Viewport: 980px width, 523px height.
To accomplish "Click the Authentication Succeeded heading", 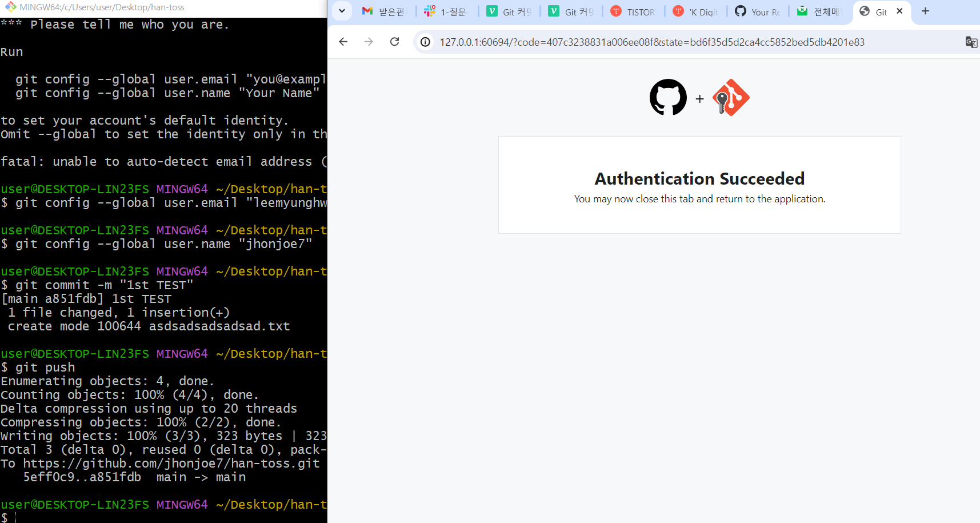I will [699, 178].
